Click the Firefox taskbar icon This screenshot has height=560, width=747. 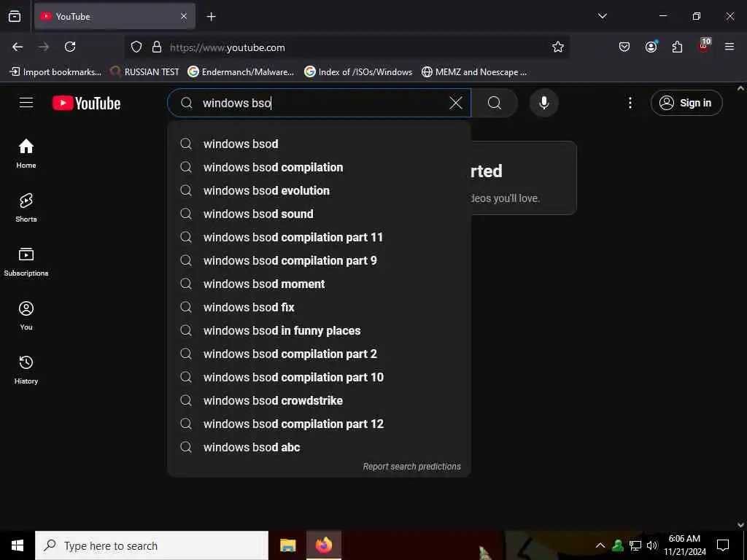pos(323,545)
